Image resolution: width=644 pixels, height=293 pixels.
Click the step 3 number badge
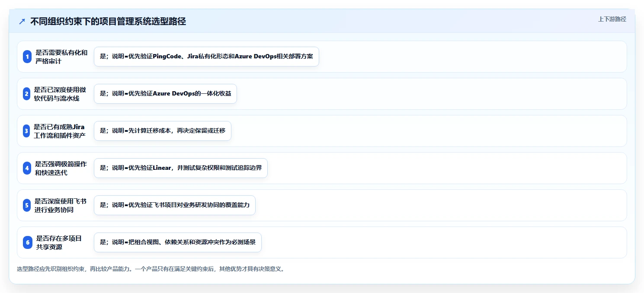point(26,131)
